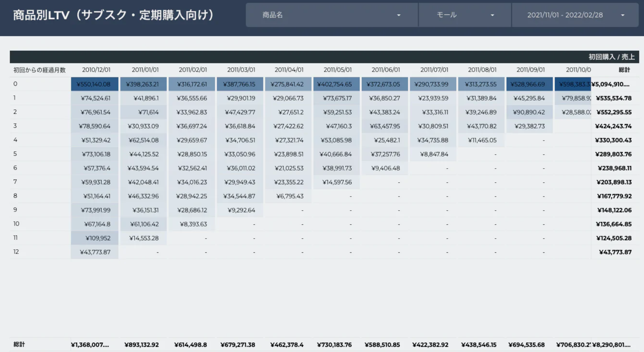644x352 pixels.
Task: Select the ¥290,733.99 cell
Action: [433, 84]
